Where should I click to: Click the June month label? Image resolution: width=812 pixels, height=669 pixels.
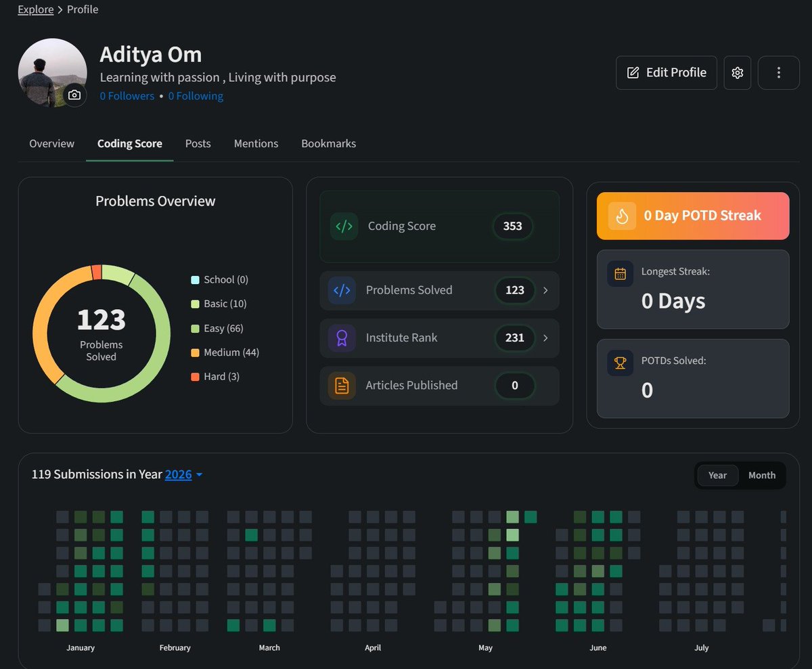tap(598, 648)
